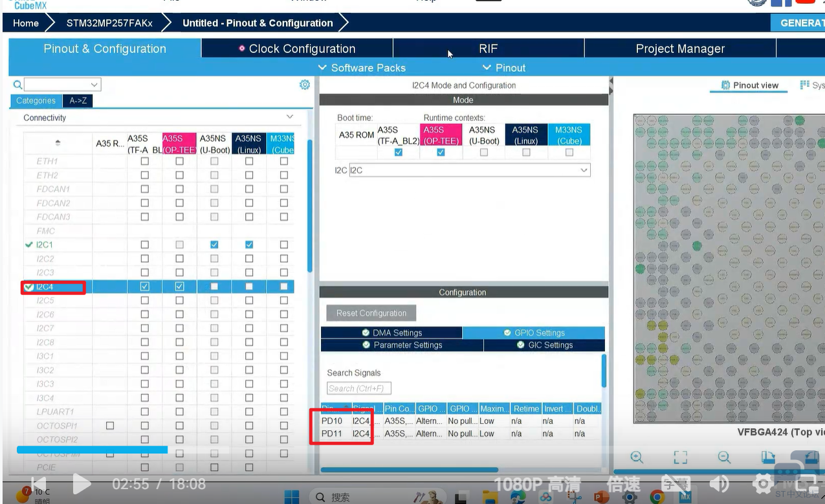This screenshot has width=825, height=504.
Task: Open the video player settings gear
Action: (763, 484)
